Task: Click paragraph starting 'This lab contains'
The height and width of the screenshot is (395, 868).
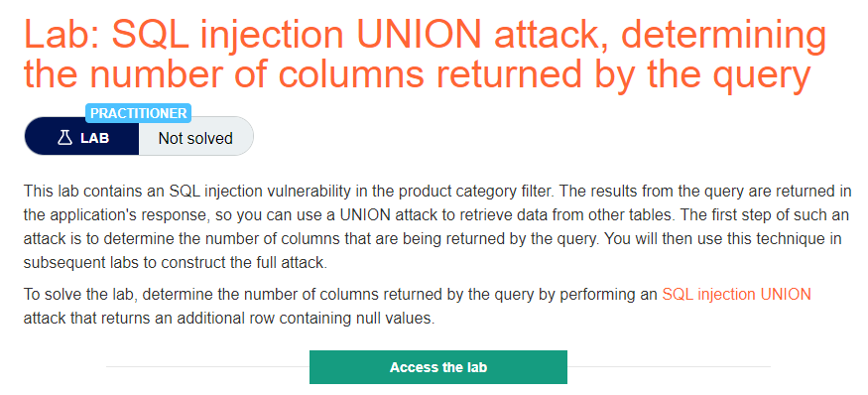Action: [x=437, y=227]
